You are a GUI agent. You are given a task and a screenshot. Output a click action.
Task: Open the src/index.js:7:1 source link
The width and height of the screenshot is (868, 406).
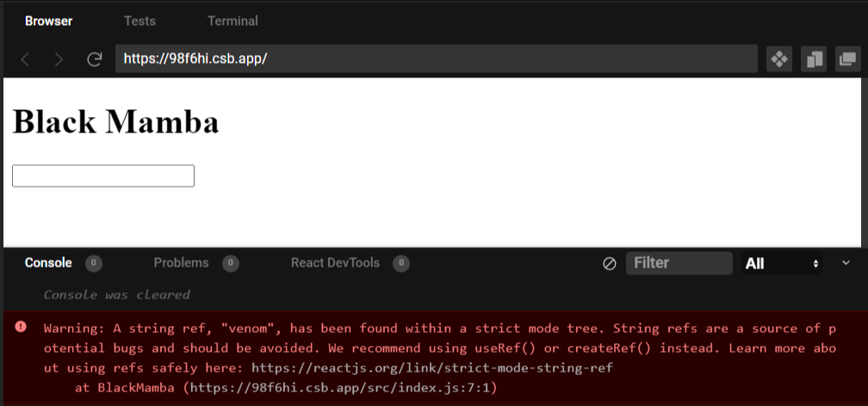[341, 388]
